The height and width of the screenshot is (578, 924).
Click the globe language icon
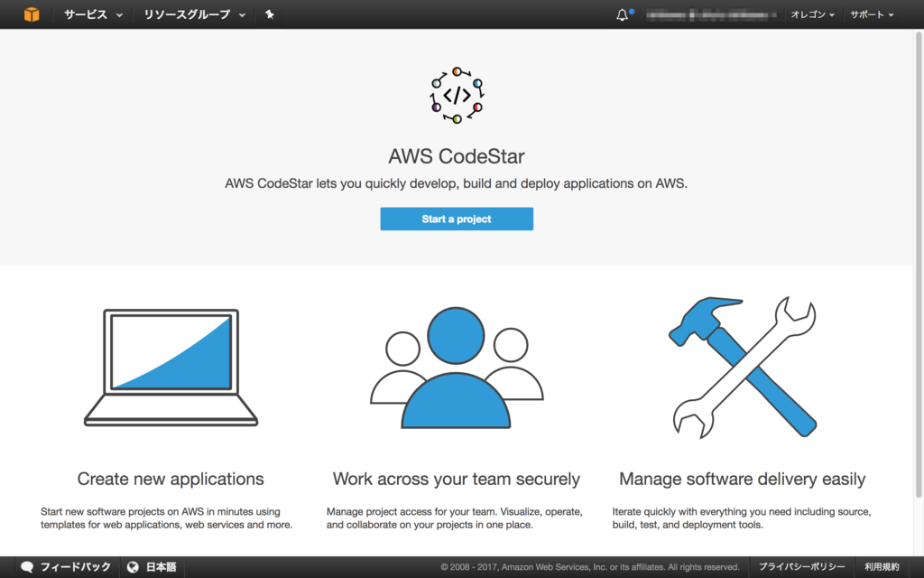click(134, 567)
